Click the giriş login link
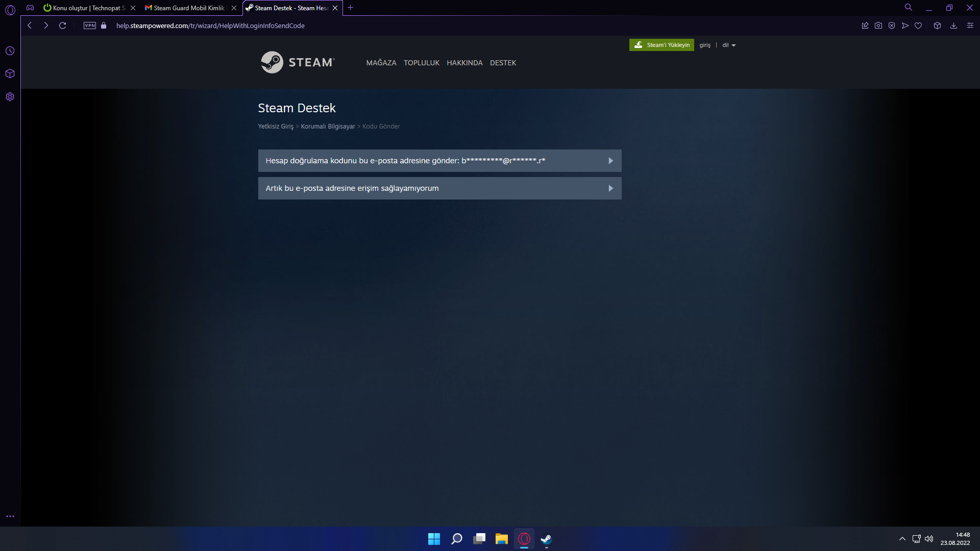Screen dimensions: 980x551 [x=704, y=45]
